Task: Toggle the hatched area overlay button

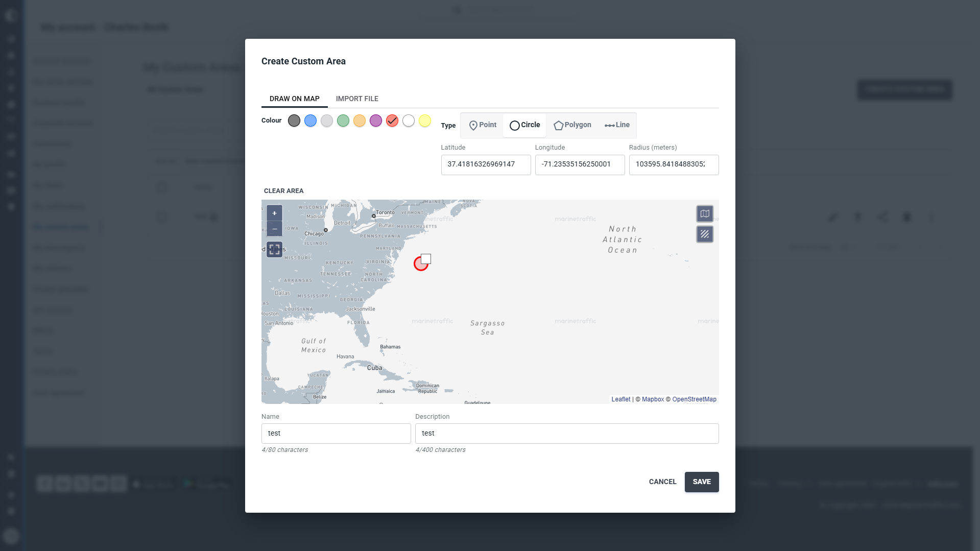Action: (x=705, y=234)
